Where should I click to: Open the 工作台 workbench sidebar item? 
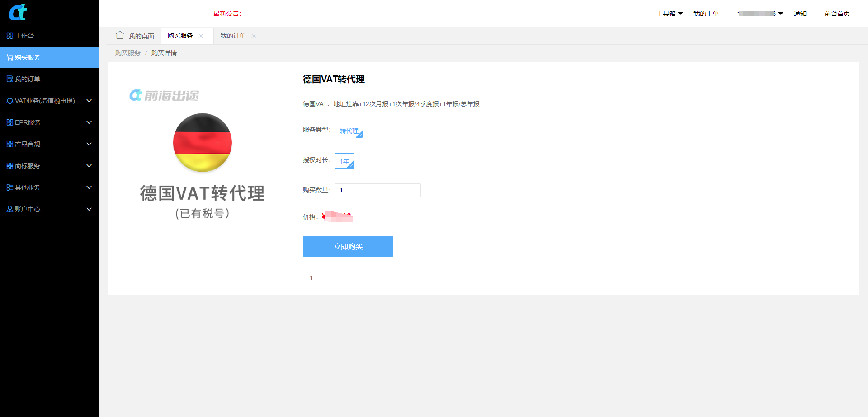point(24,36)
